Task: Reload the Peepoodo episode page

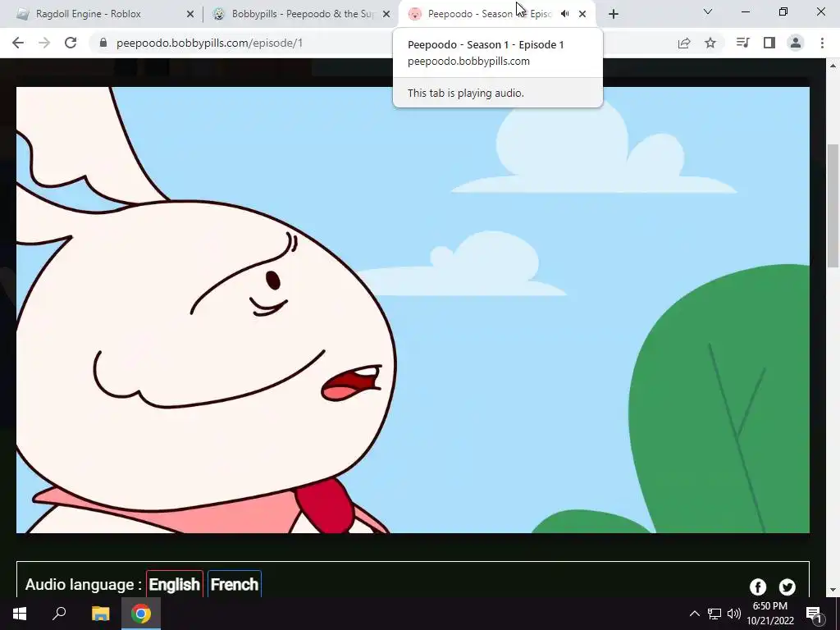Action: click(x=71, y=43)
